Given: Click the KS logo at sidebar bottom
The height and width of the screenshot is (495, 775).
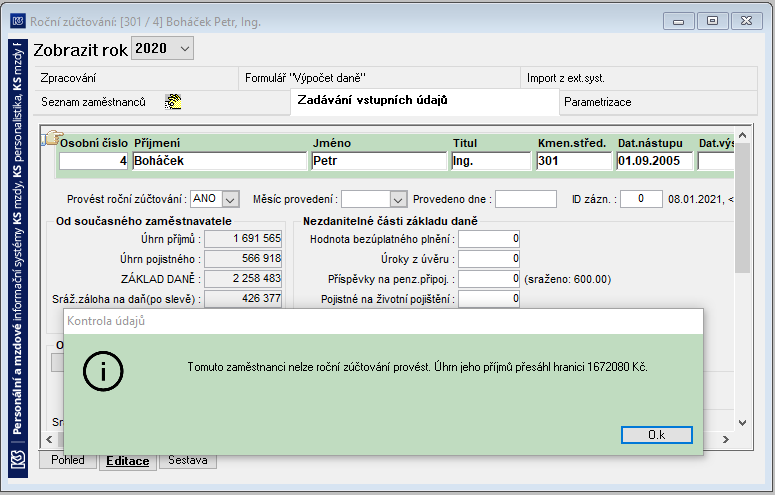Looking at the screenshot, I should tap(18, 461).
